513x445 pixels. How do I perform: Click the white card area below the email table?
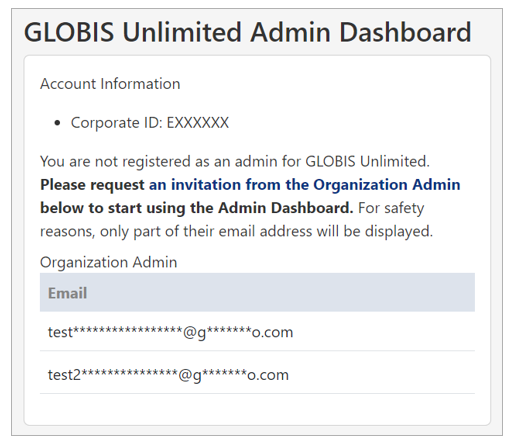tap(257, 409)
